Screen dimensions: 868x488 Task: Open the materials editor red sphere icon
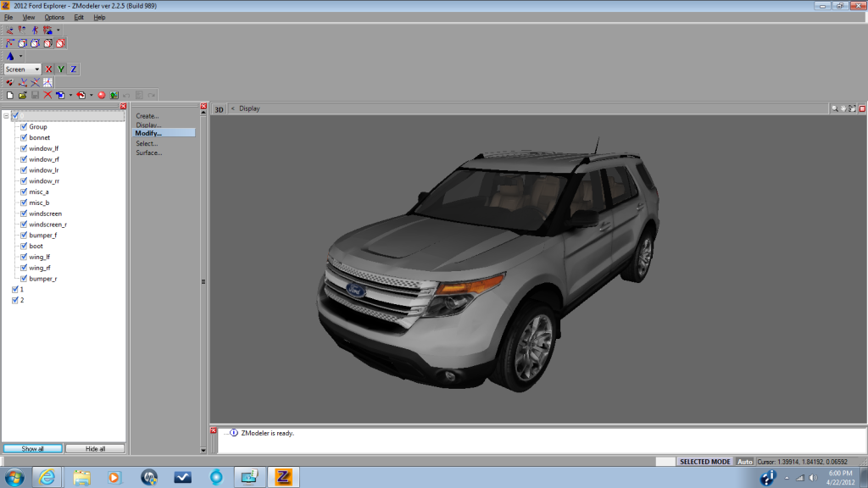pyautogui.click(x=102, y=95)
